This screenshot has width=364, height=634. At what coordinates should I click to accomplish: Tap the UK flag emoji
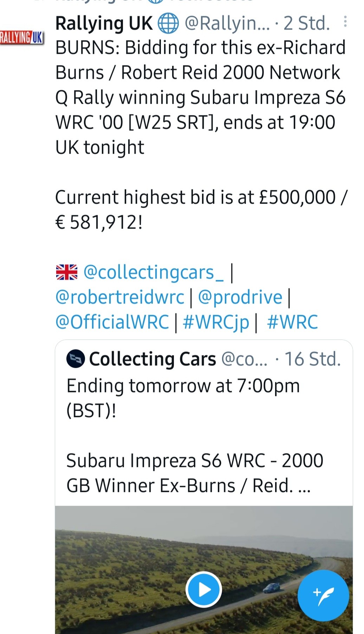click(x=67, y=272)
